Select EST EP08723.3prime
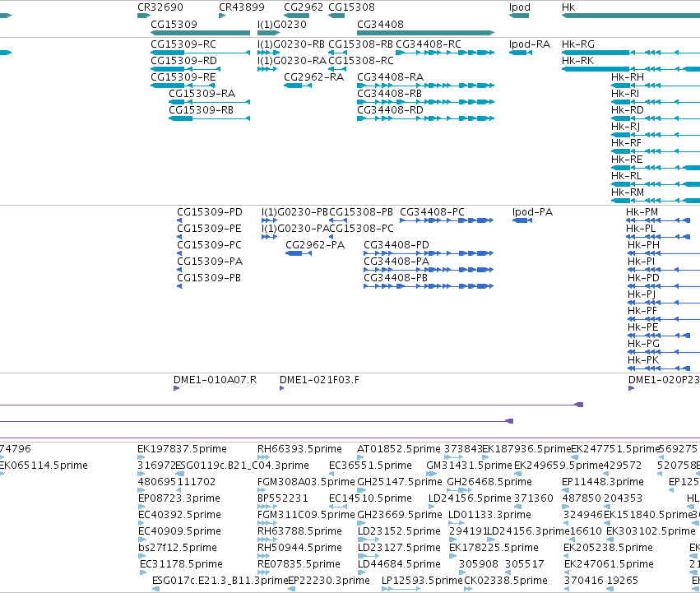The height and width of the screenshot is (593, 700). pos(141,507)
